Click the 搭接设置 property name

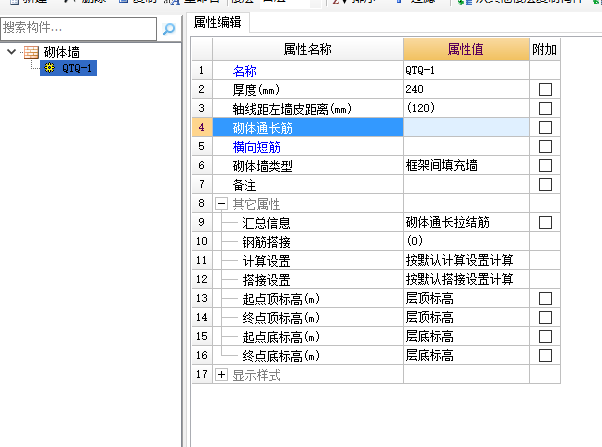[266, 280]
